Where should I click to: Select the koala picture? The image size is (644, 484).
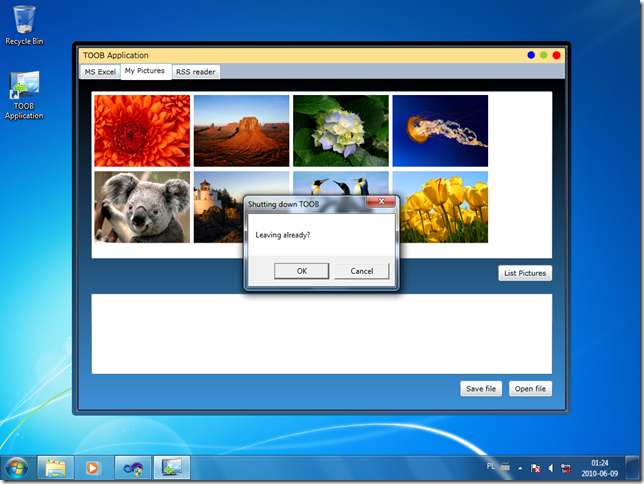(x=142, y=207)
